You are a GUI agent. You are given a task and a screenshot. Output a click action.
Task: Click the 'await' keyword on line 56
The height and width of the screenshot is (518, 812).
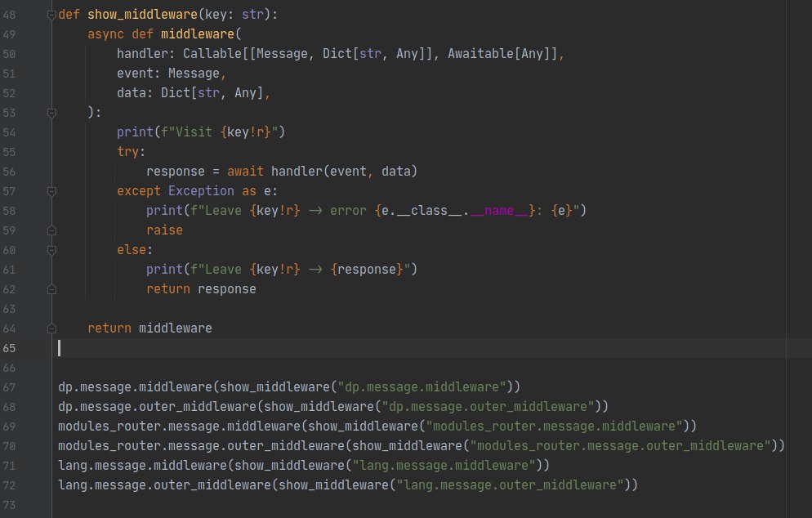point(245,172)
